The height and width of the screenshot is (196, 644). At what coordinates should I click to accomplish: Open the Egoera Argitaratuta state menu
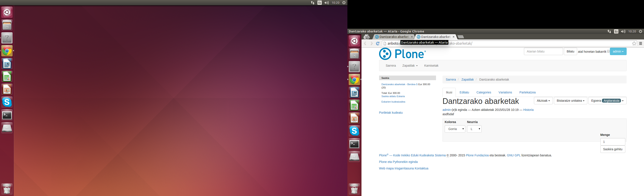click(607, 101)
